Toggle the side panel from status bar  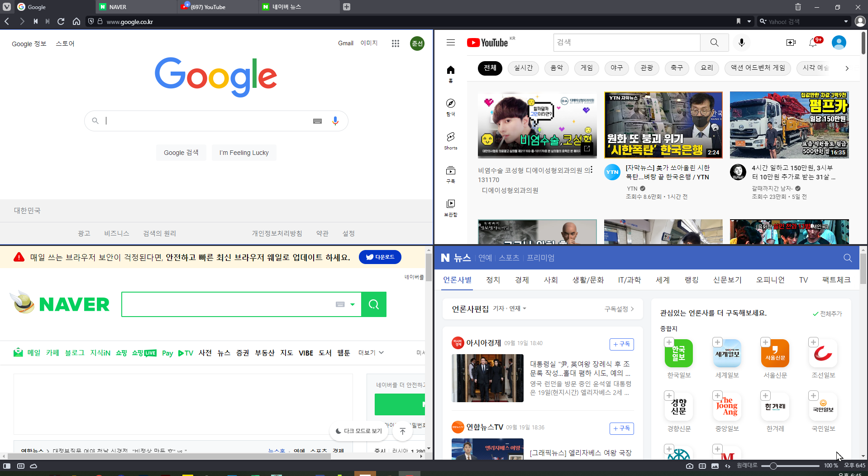coord(7,466)
